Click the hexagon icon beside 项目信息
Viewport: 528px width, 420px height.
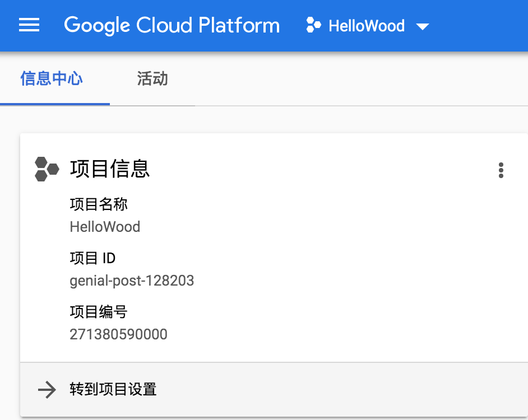47,169
